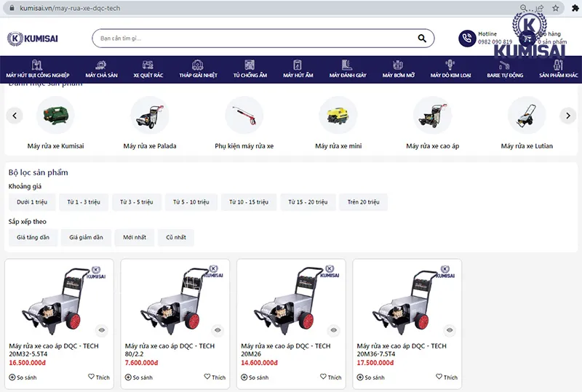This screenshot has width=582, height=392.
Task: Compare DQC-TECH 20M36-7.5T4 via So sánh
Action: coord(371,377)
